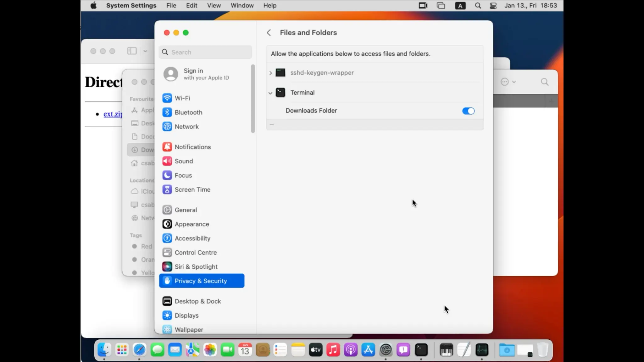
Task: Open Notifications settings pane
Action: (x=192, y=147)
